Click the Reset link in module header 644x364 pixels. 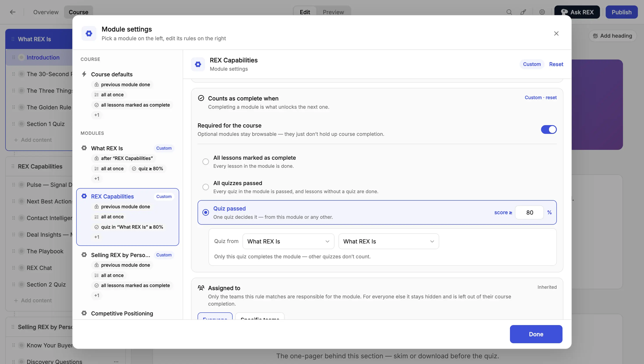tap(556, 64)
